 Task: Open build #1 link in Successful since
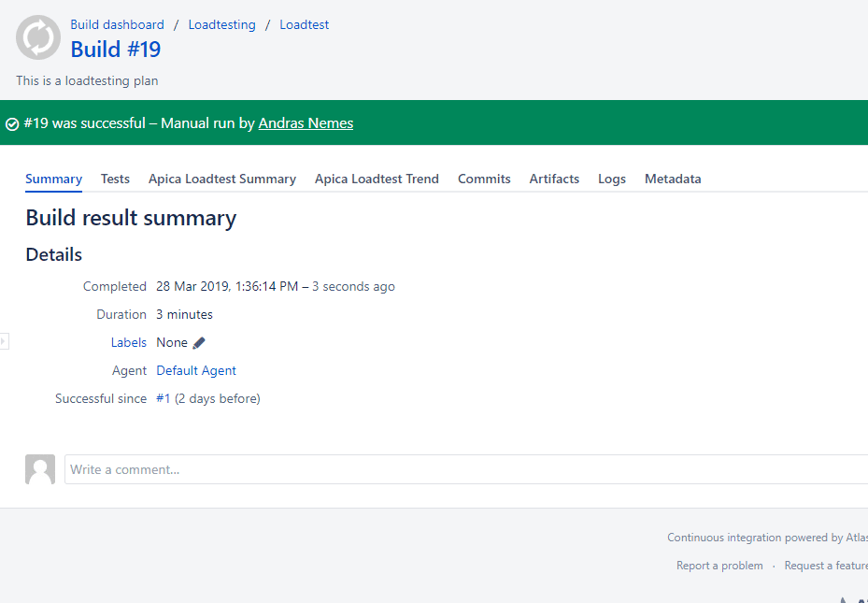click(x=163, y=399)
